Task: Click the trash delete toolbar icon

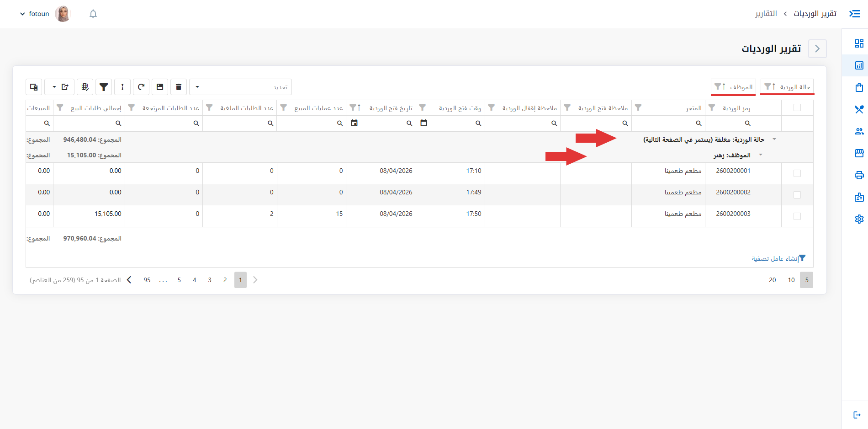Action: 179,87
